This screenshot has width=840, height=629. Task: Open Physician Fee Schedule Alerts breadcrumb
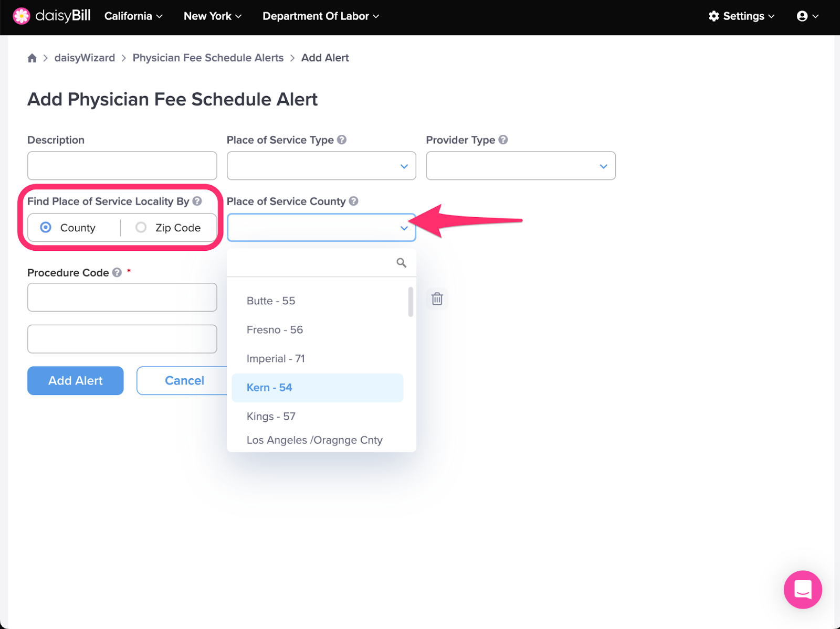208,58
